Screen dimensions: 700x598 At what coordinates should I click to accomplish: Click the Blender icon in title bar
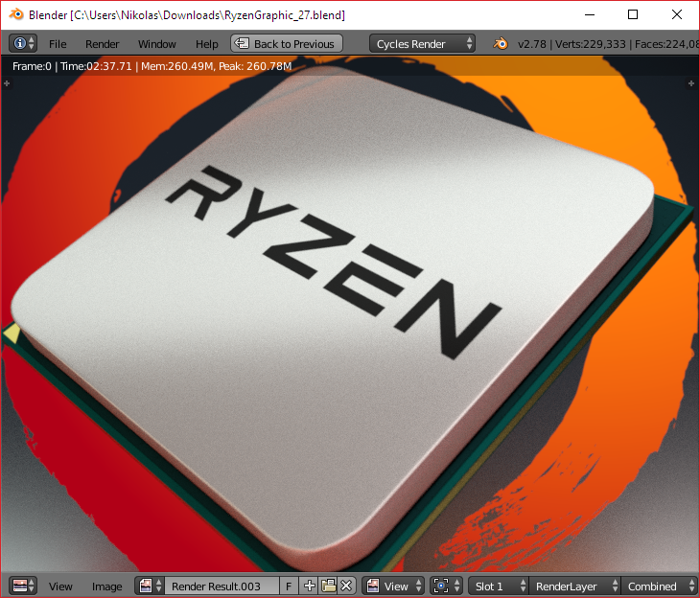point(16,14)
